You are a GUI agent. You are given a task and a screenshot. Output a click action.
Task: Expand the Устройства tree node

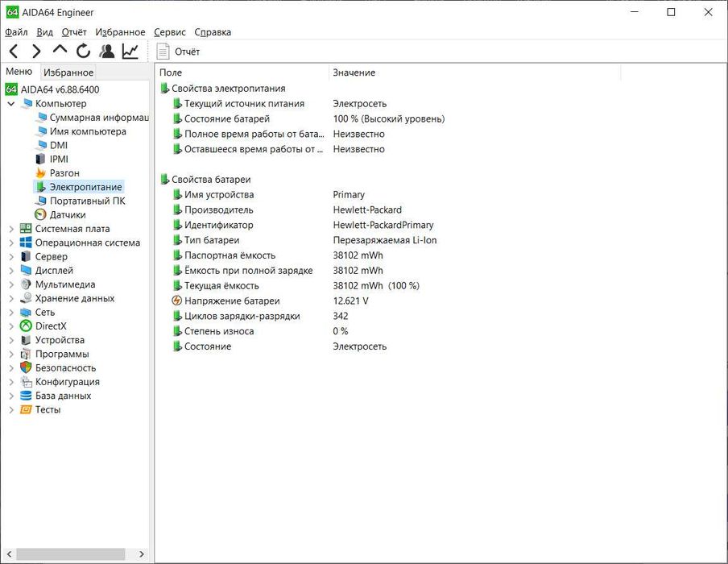point(11,340)
